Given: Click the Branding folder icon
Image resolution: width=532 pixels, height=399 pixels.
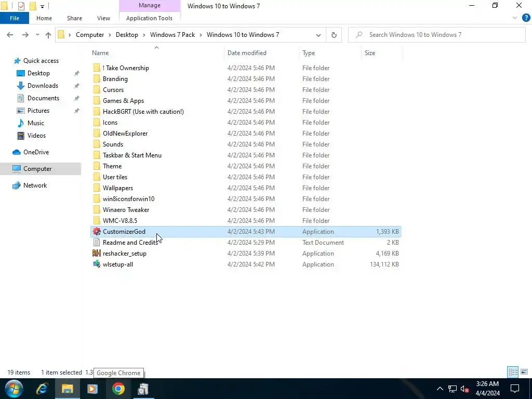Looking at the screenshot, I should tap(97, 79).
